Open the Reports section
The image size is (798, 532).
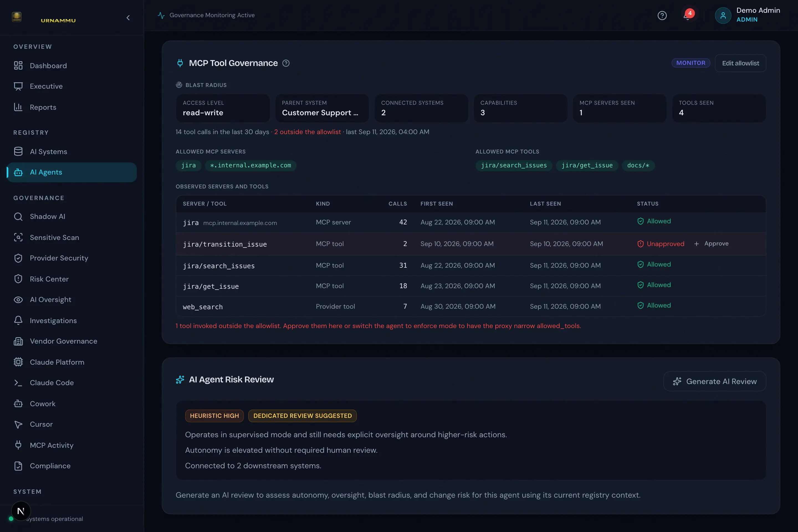[x=71, y=107]
